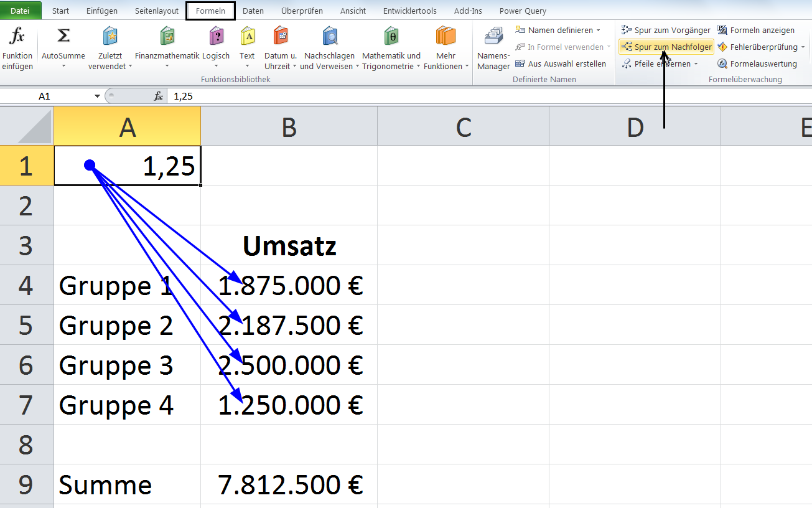Switch to the Ansicht tab
The width and height of the screenshot is (812, 508).
click(x=353, y=11)
